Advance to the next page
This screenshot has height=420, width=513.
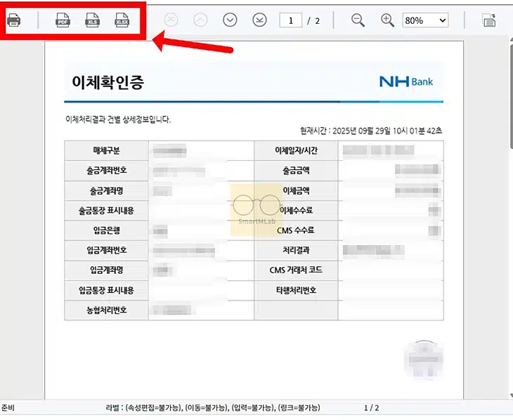click(x=230, y=20)
